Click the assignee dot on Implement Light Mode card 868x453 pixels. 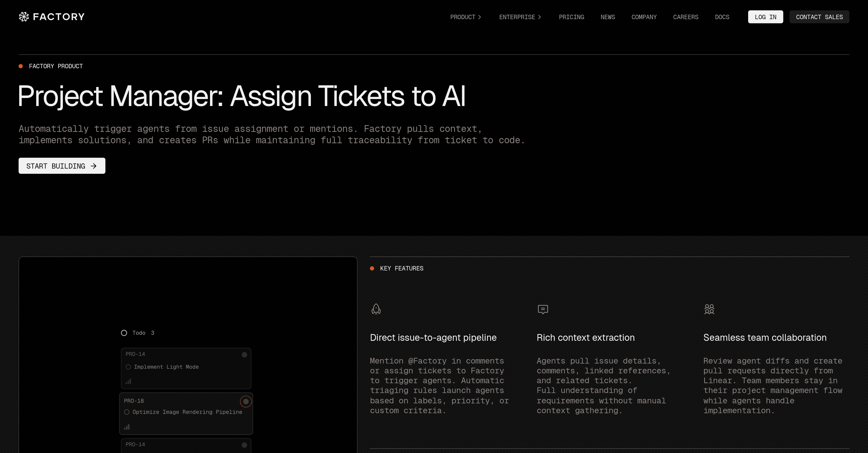[244, 354]
